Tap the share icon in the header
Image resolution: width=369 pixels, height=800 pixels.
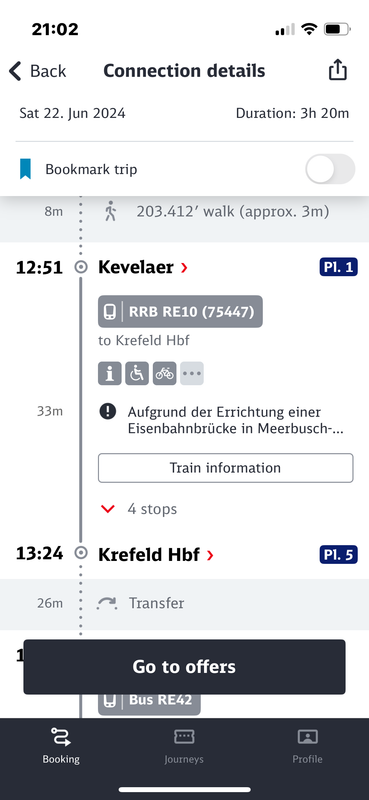[337, 70]
